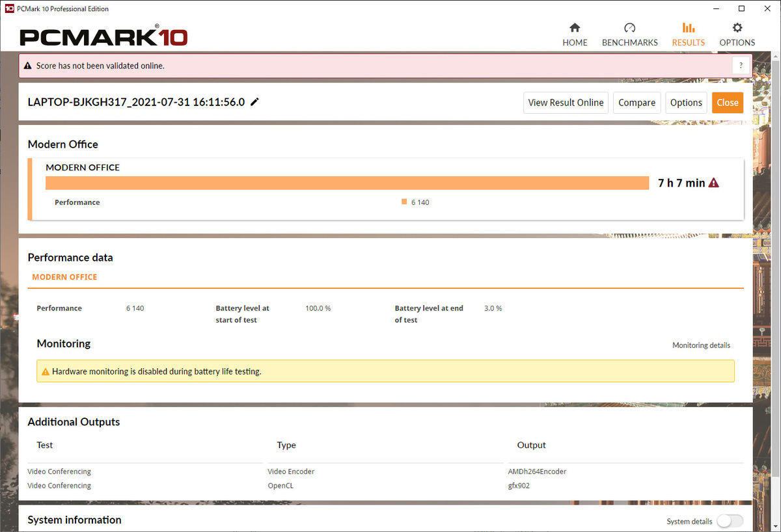Click warning icon in validation banner
Viewport: 781px width, 532px height.
pos(28,66)
